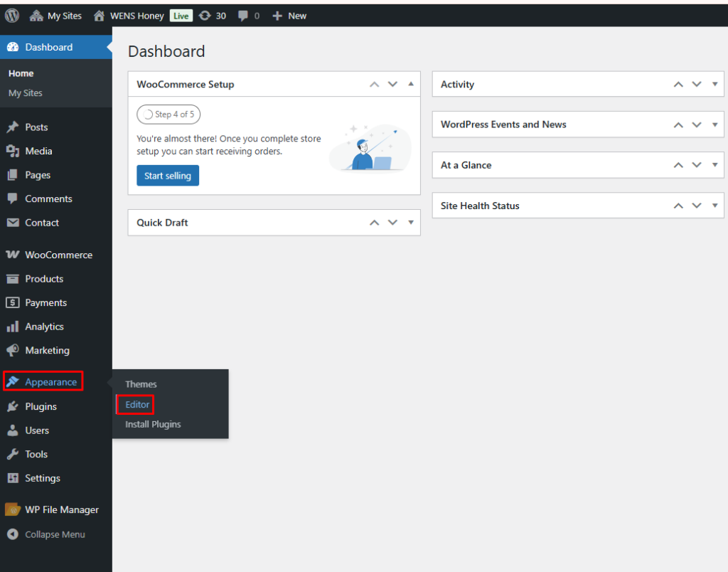Click the Appearance paintbrush icon
Viewport: 728px width, 572px height.
(13, 382)
